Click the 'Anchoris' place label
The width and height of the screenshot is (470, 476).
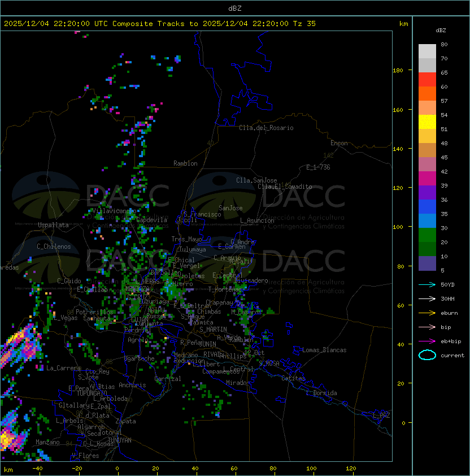tap(132, 385)
